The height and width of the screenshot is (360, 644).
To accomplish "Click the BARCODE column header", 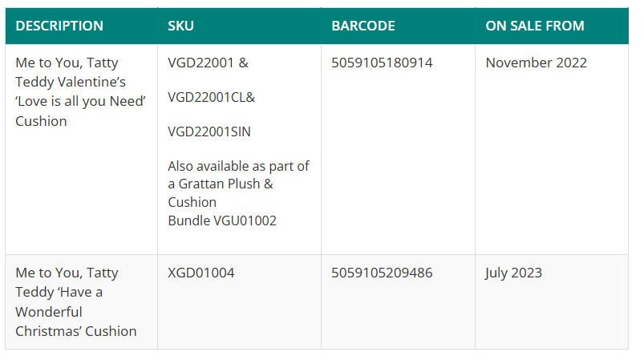I will pos(363,26).
